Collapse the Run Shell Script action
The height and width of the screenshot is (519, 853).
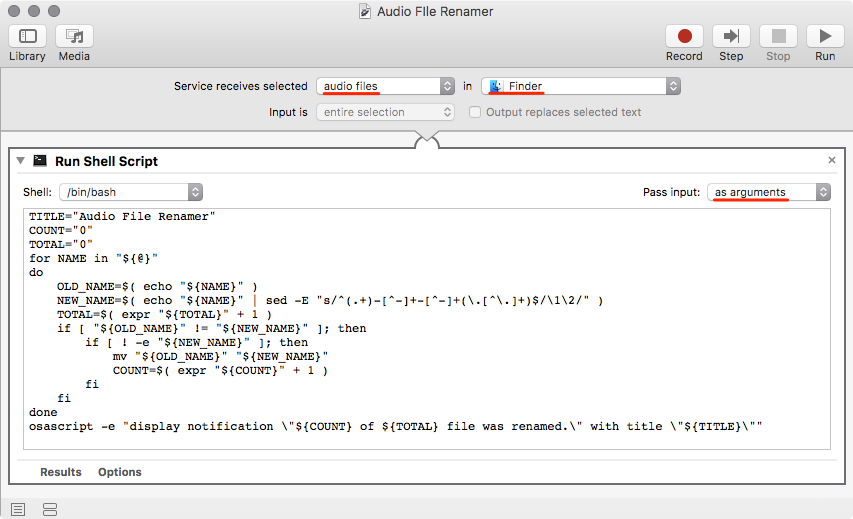pos(20,160)
